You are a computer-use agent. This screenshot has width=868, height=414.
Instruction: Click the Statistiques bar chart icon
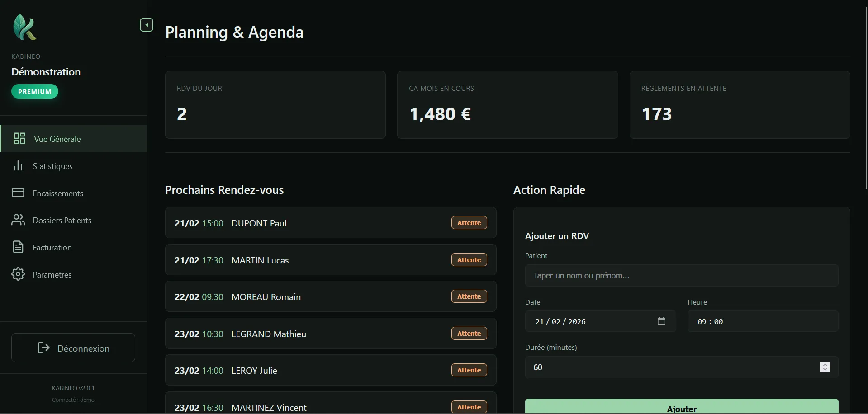[18, 166]
